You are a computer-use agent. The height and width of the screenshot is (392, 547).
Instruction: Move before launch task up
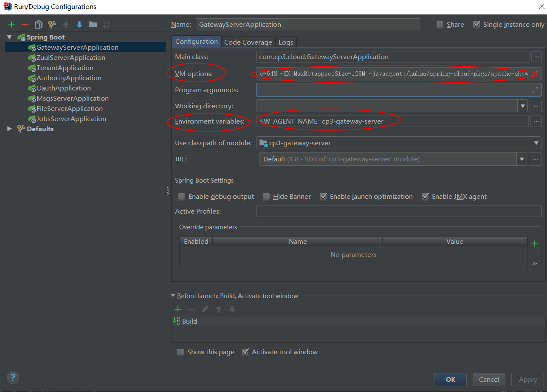tap(219, 309)
